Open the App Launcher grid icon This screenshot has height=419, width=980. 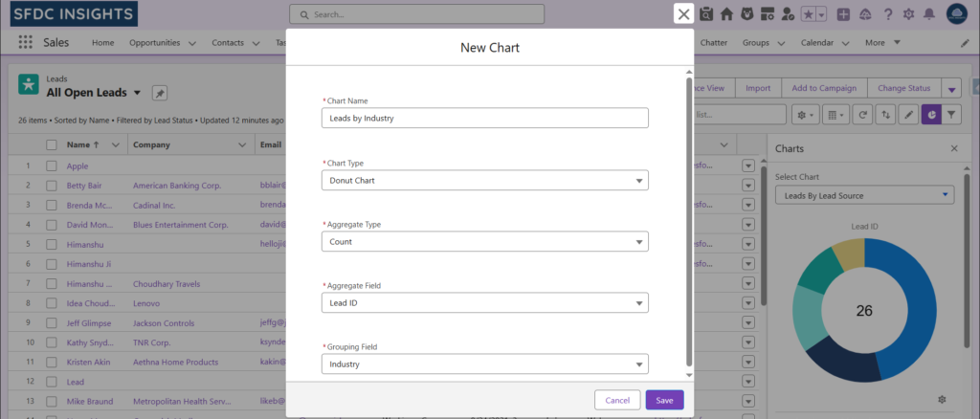pos(25,43)
